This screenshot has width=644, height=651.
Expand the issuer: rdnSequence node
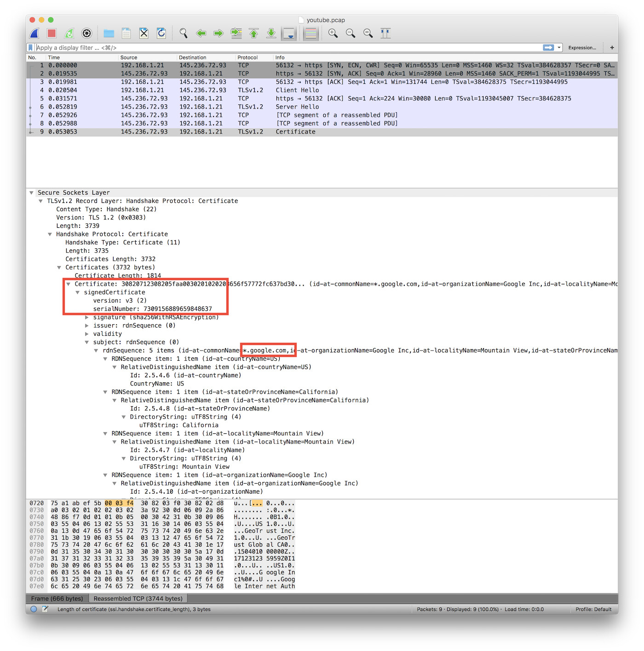pos(86,326)
